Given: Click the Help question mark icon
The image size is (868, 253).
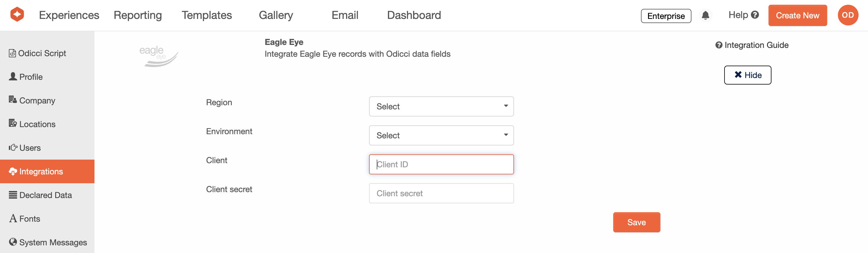Looking at the screenshot, I should [755, 15].
